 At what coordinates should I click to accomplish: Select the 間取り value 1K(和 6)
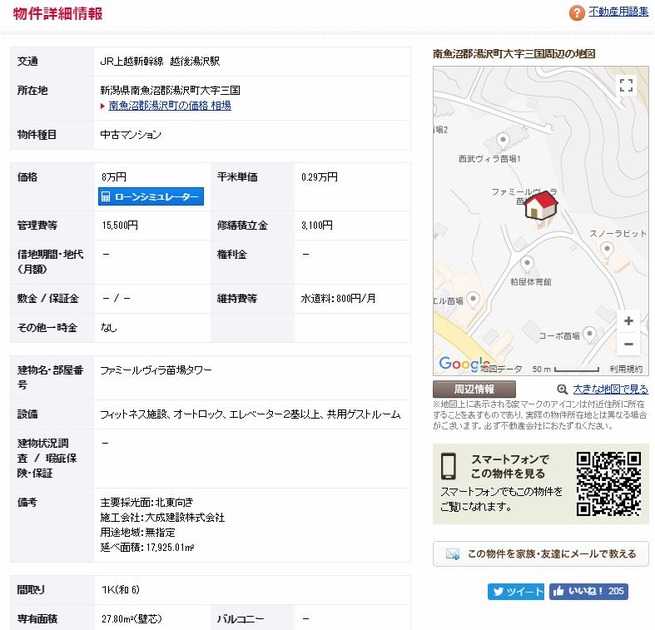tap(120, 589)
